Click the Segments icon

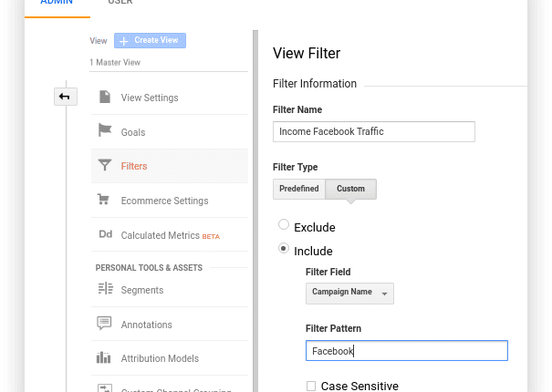tap(105, 289)
